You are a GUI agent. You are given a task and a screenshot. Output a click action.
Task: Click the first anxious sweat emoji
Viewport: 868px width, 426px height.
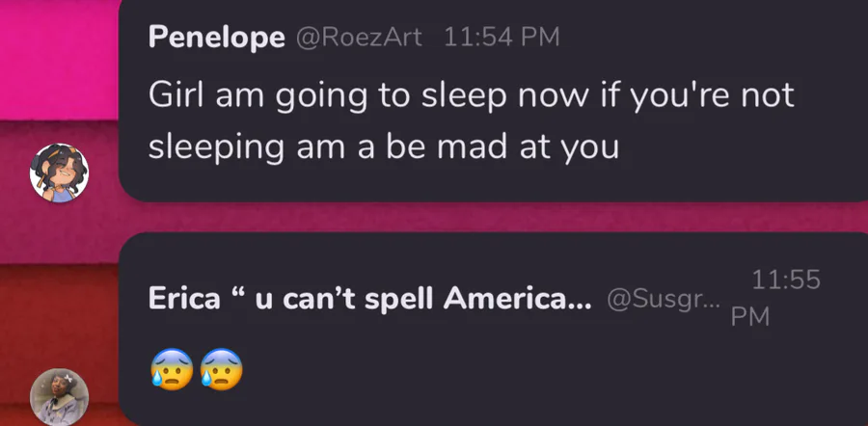pos(170,369)
